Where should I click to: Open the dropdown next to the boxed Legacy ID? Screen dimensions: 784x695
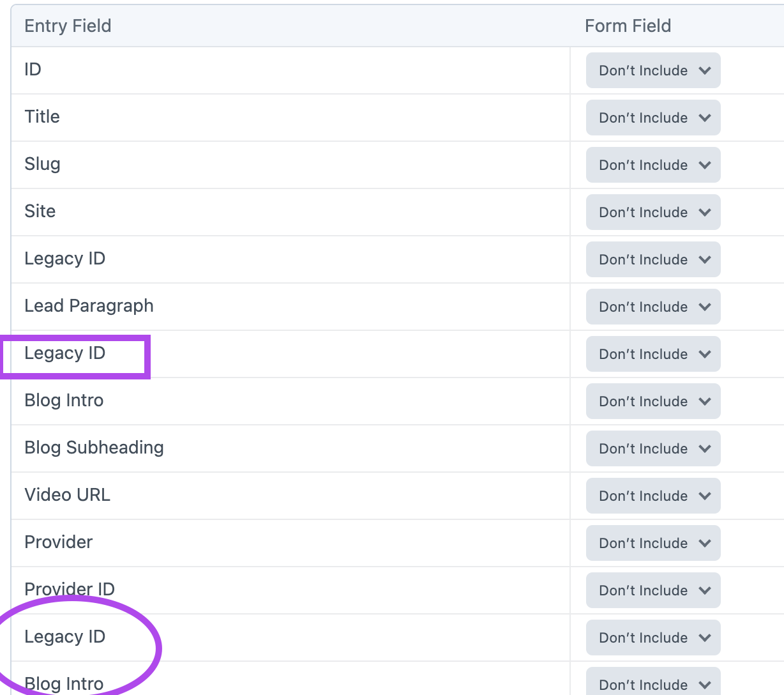652,354
